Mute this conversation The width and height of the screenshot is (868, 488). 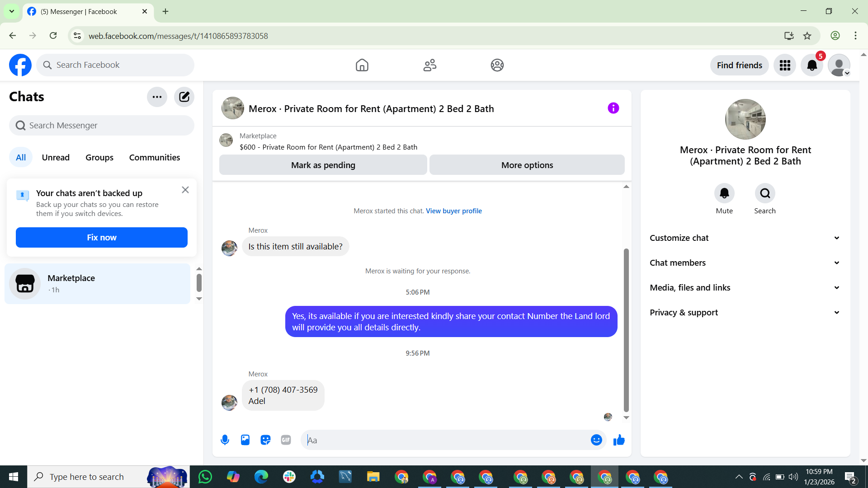[x=724, y=193]
